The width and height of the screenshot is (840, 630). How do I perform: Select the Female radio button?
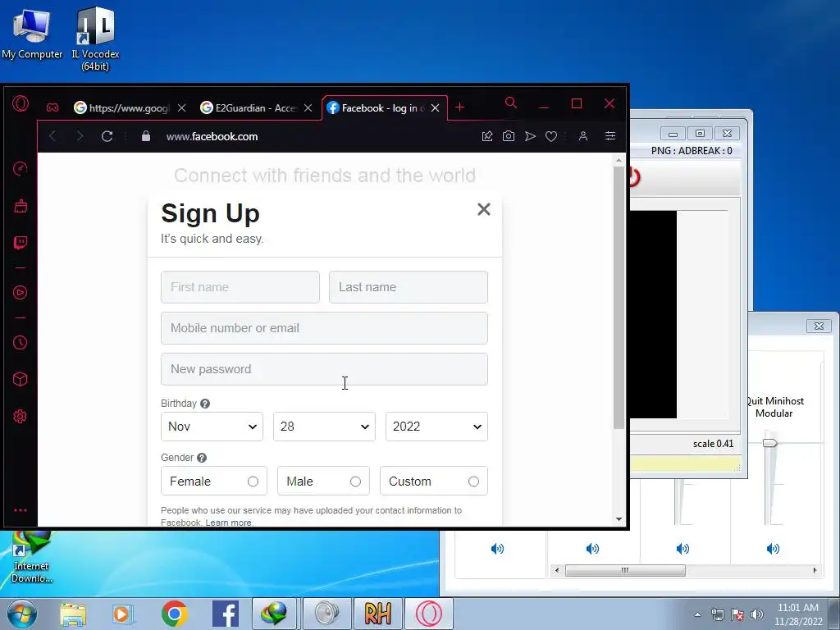tap(253, 482)
